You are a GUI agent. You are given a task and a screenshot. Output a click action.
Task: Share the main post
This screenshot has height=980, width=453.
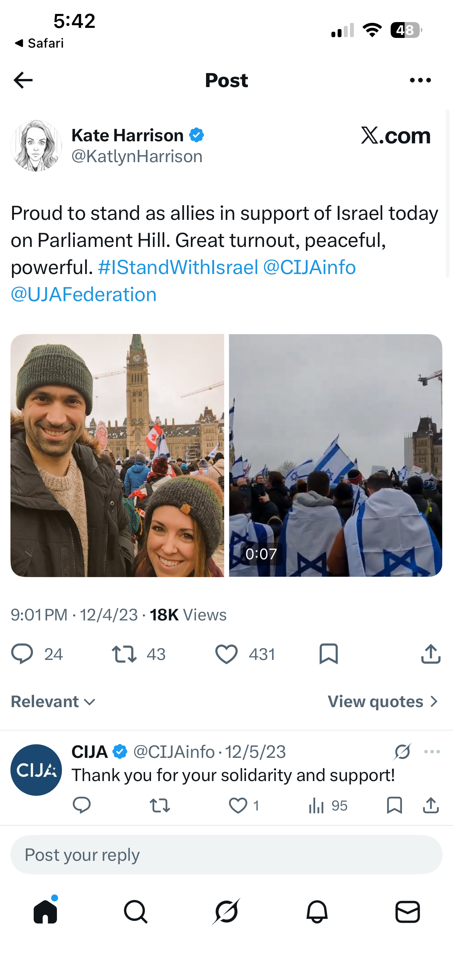(431, 654)
